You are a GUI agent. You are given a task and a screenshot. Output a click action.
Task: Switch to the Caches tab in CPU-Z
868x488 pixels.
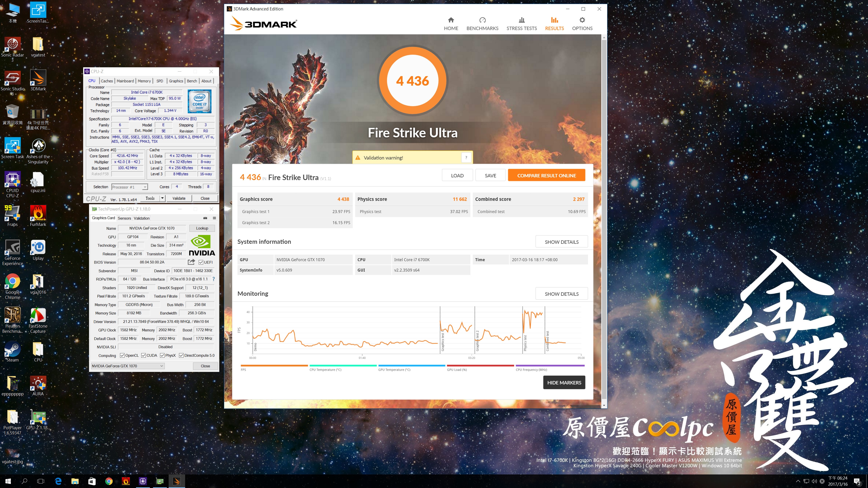(x=107, y=81)
